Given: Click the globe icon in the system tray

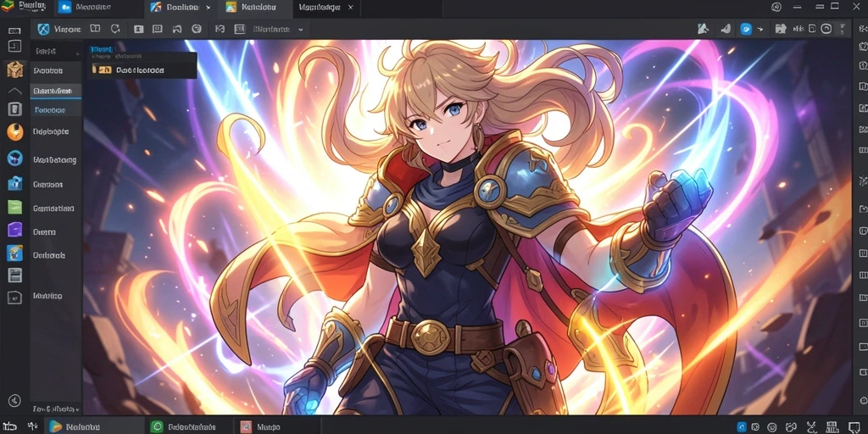Looking at the screenshot, I should (771, 427).
